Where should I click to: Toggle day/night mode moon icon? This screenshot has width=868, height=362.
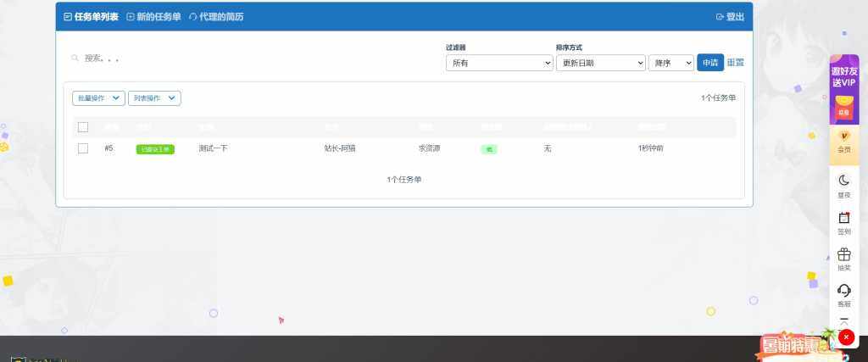[x=843, y=184]
